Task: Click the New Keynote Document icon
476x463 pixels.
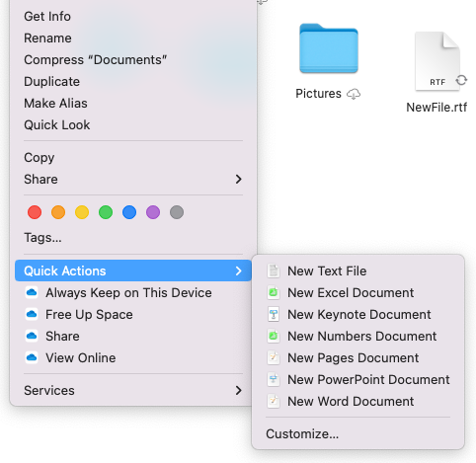Action: coord(274,315)
